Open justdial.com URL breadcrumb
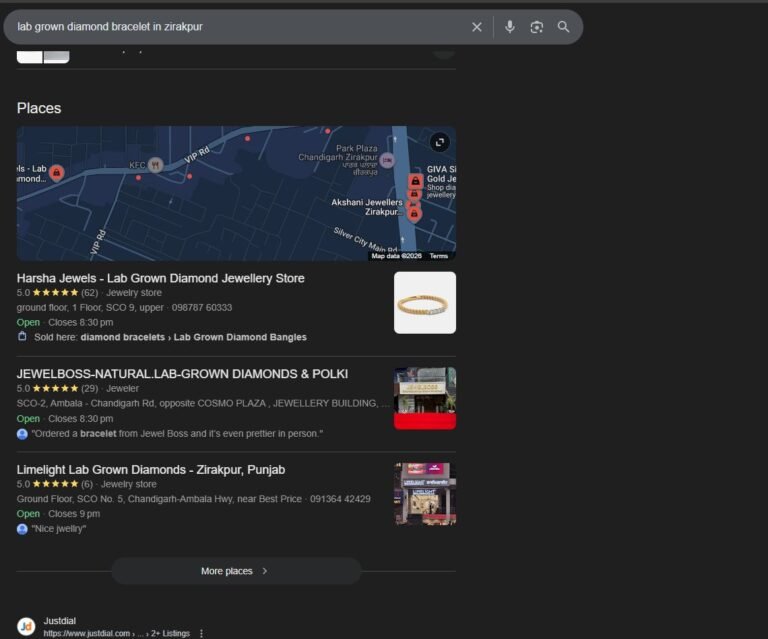This screenshot has width=768, height=639. [x=117, y=634]
